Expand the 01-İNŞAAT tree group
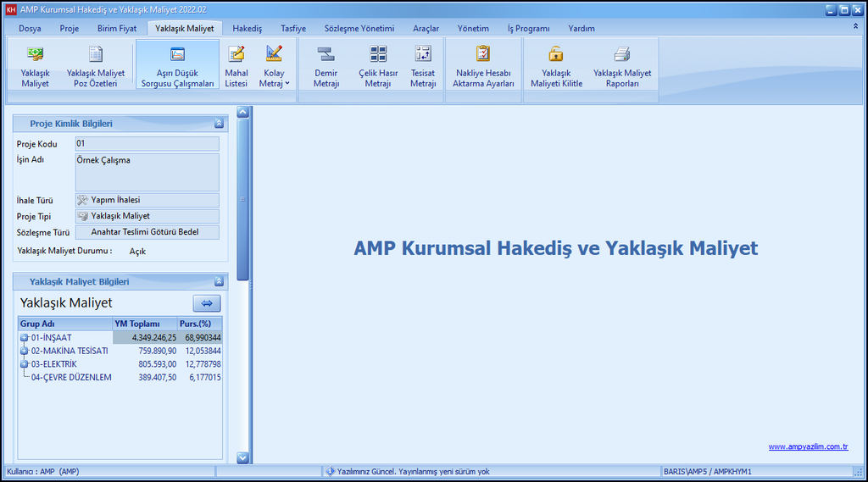Viewport: 868px width, 482px height. tap(25, 337)
